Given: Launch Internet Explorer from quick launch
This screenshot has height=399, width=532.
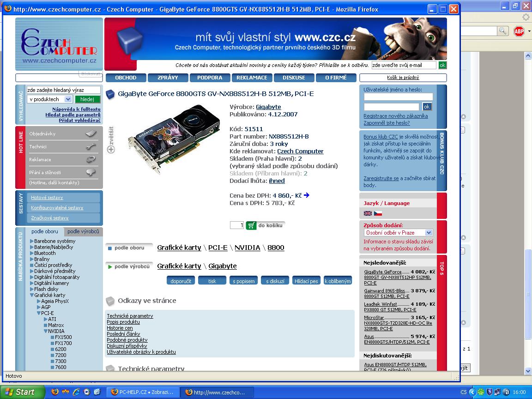Looking at the screenshot, I should click(76, 392).
